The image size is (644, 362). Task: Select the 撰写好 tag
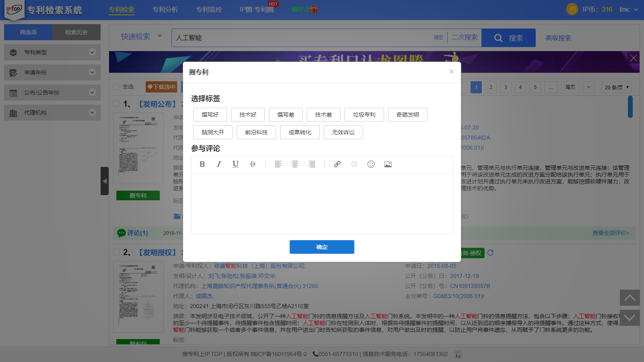coord(210,115)
